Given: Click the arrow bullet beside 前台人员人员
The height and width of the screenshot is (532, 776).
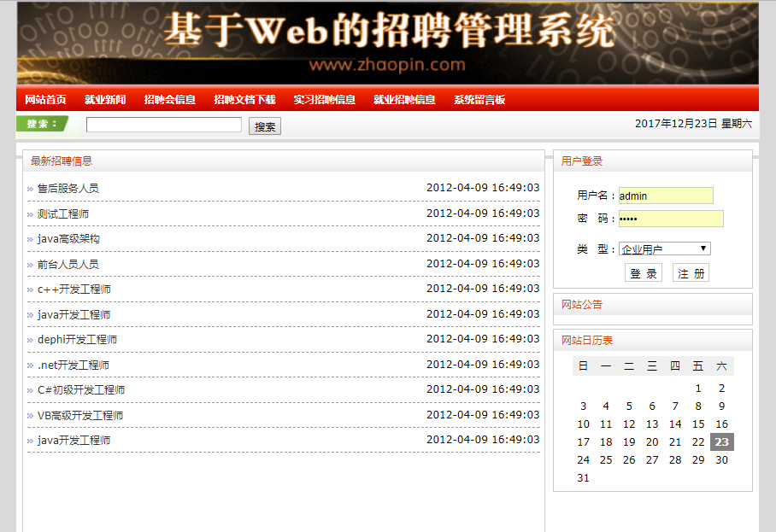Looking at the screenshot, I should pyautogui.click(x=30, y=265).
